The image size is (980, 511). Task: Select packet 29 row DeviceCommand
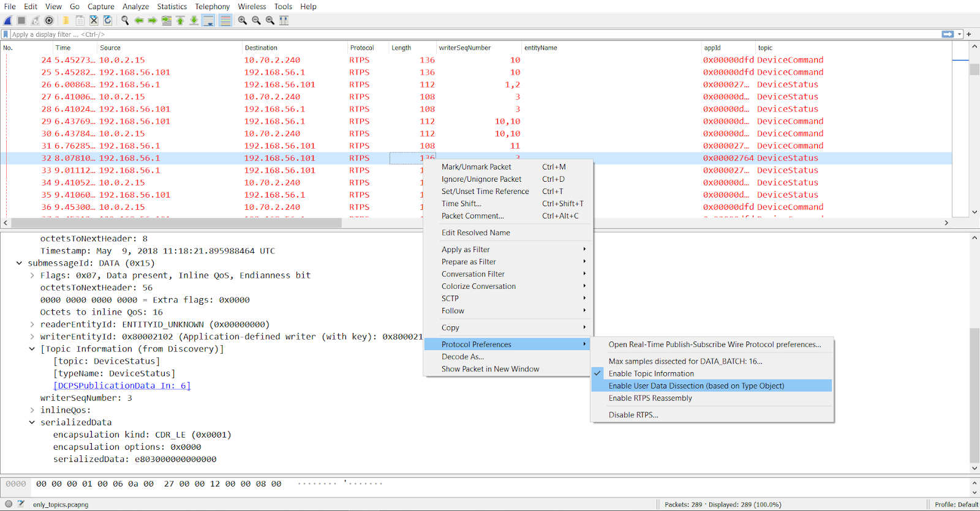click(476, 121)
